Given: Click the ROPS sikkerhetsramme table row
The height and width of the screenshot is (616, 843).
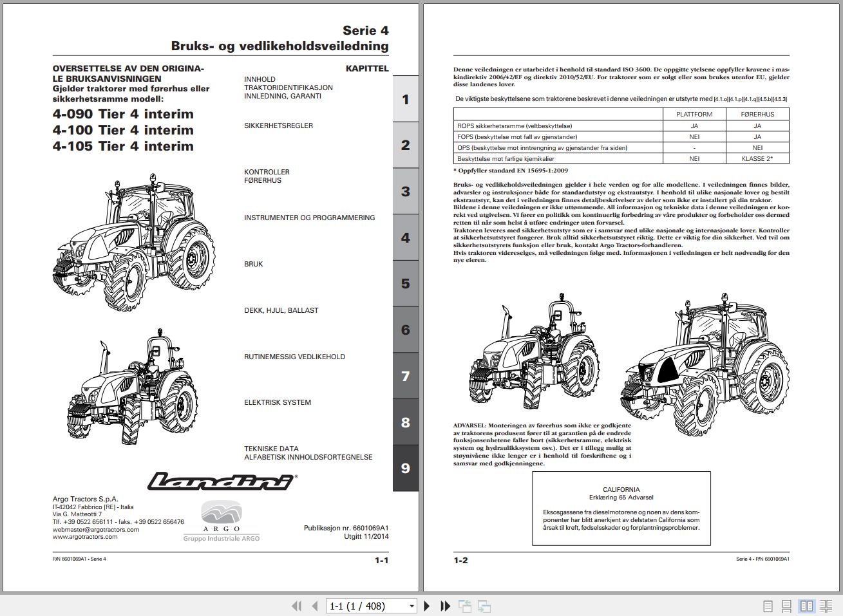Looking at the screenshot, I should pos(621,126).
